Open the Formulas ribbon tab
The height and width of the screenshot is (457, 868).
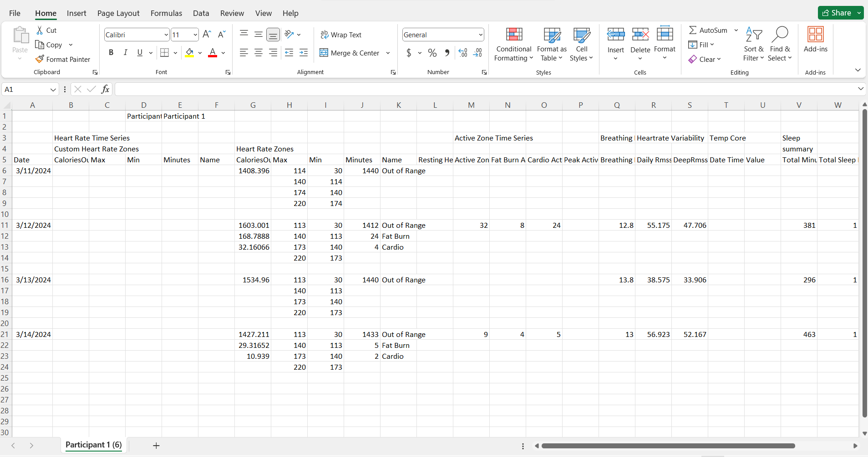pyautogui.click(x=166, y=13)
